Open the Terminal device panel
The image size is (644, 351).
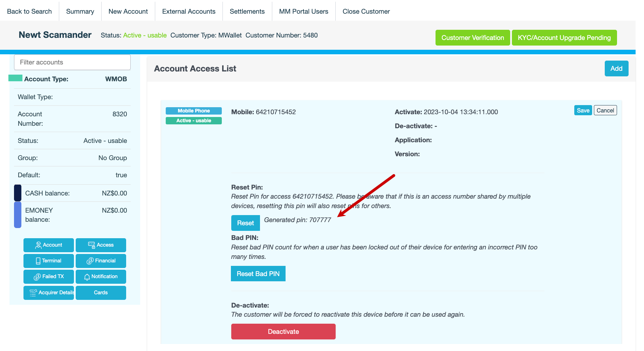click(48, 261)
